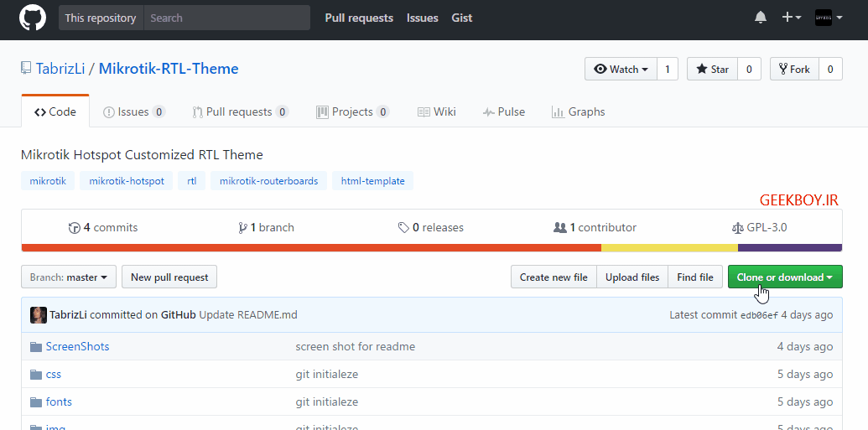Image resolution: width=868 pixels, height=430 pixels.
Task: Click the css folder icon
Action: pyautogui.click(x=36, y=375)
